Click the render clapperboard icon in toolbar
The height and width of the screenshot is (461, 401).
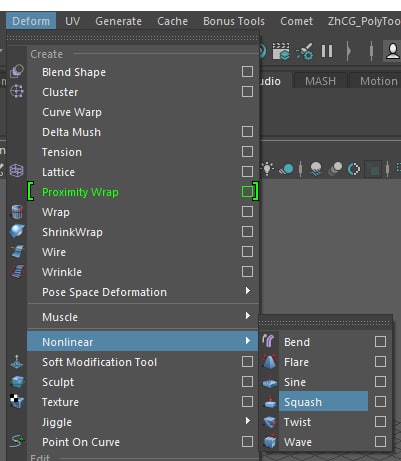click(x=281, y=51)
